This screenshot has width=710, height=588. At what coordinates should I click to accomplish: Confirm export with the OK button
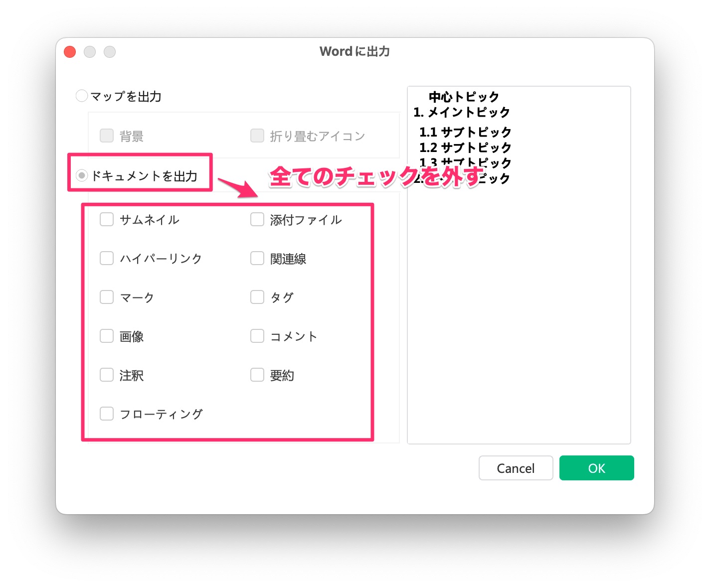[597, 468]
